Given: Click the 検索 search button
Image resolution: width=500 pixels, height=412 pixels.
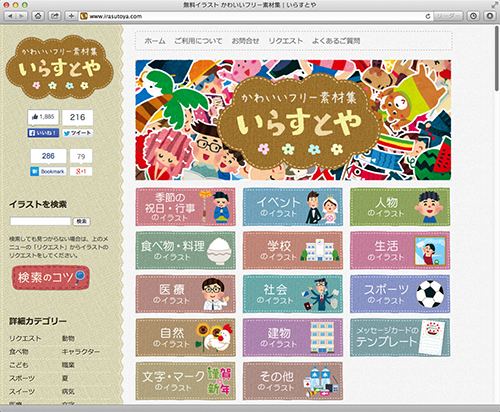Looking at the screenshot, I should pyautogui.click(x=82, y=221).
